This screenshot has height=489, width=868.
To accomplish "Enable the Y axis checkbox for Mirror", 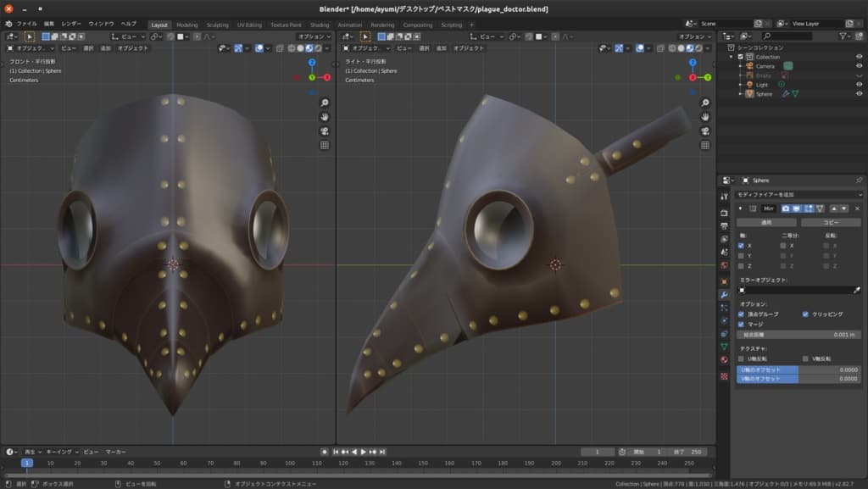I will pyautogui.click(x=741, y=255).
